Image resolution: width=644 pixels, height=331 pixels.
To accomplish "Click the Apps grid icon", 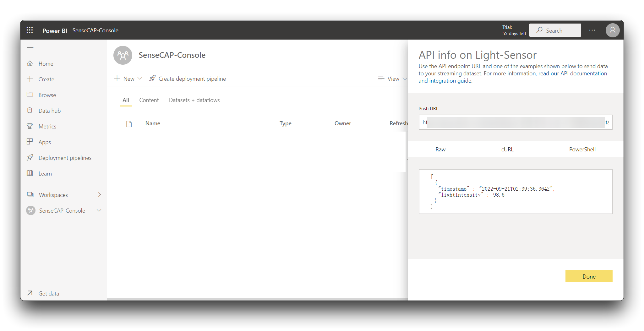I will tap(30, 142).
